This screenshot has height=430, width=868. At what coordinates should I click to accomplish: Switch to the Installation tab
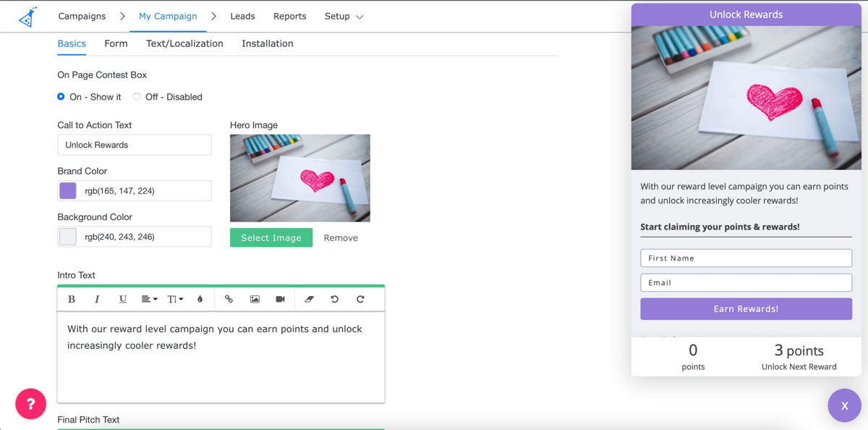[x=268, y=43]
